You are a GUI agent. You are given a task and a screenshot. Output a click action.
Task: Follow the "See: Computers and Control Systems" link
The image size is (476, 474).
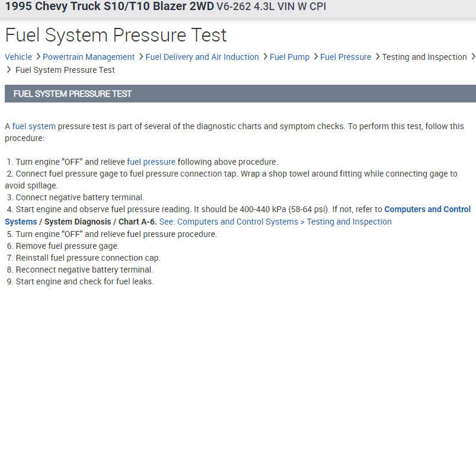(275, 222)
